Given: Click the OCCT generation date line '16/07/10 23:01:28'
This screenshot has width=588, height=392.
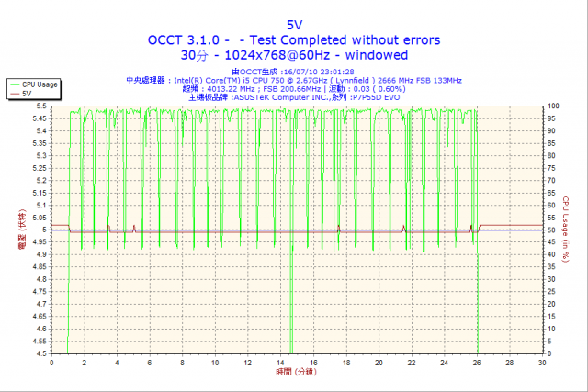Looking at the screenshot, I should pos(293,72).
